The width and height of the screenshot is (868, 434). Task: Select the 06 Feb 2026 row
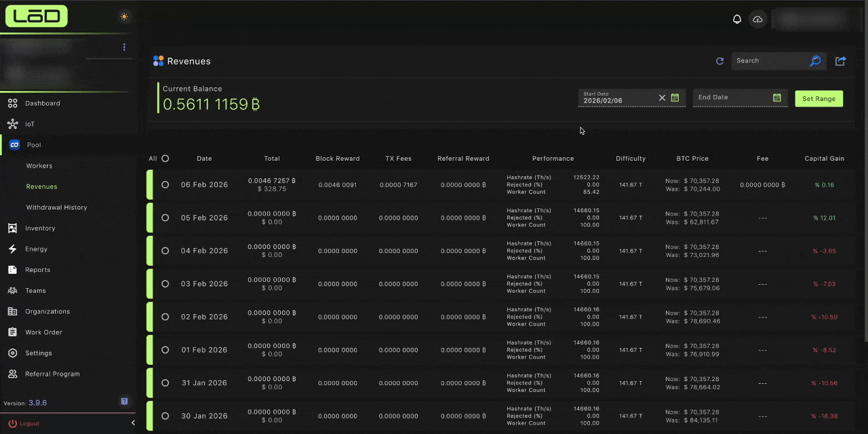pos(165,184)
